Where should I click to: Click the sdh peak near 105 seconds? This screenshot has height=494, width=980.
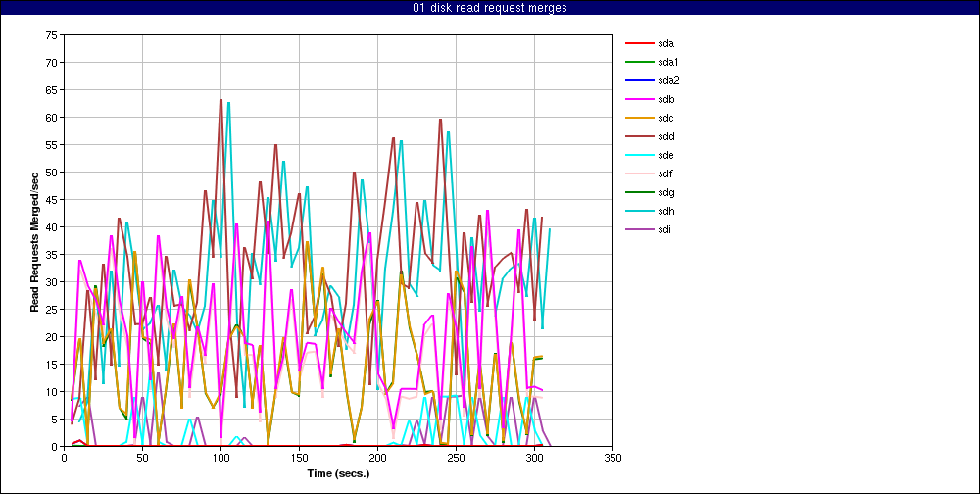(x=228, y=103)
